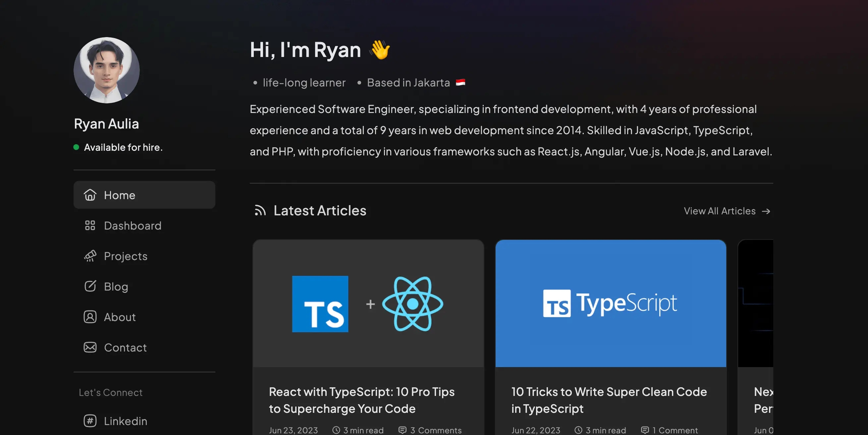
Task: Click the Contact envelope icon
Action: click(90, 348)
